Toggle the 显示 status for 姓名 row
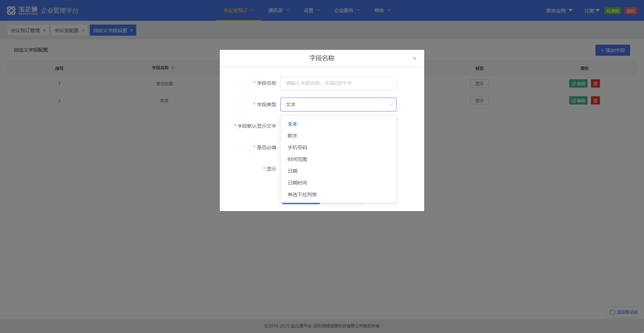 479,100
